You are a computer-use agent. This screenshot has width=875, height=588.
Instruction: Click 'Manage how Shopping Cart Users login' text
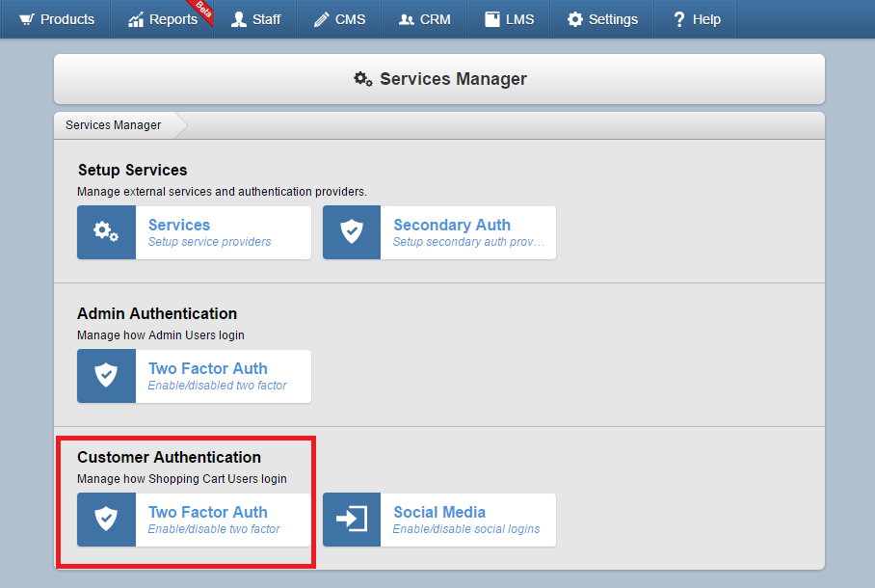pyautogui.click(x=182, y=478)
